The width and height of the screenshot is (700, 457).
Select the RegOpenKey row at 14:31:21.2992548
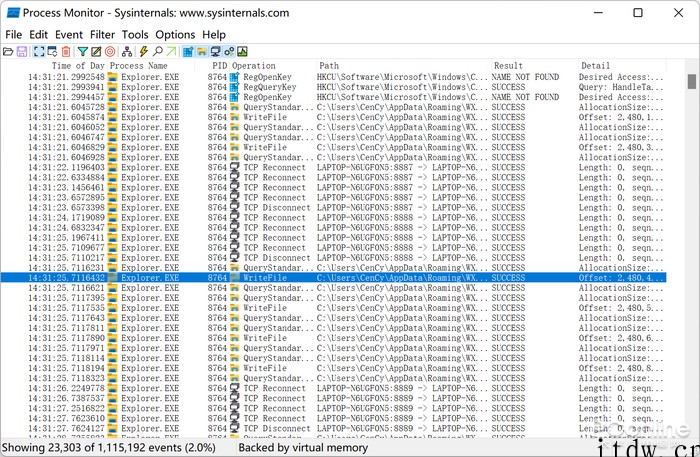coord(333,77)
